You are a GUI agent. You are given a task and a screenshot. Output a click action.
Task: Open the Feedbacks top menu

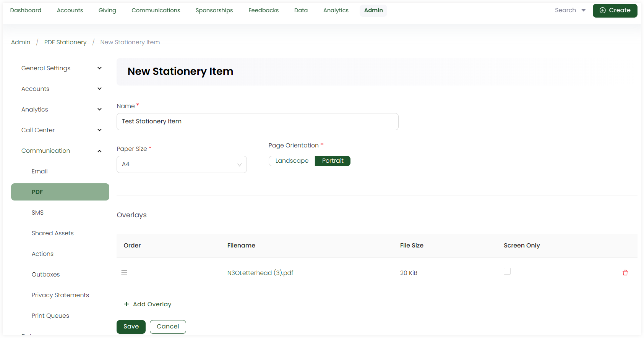pos(263,10)
